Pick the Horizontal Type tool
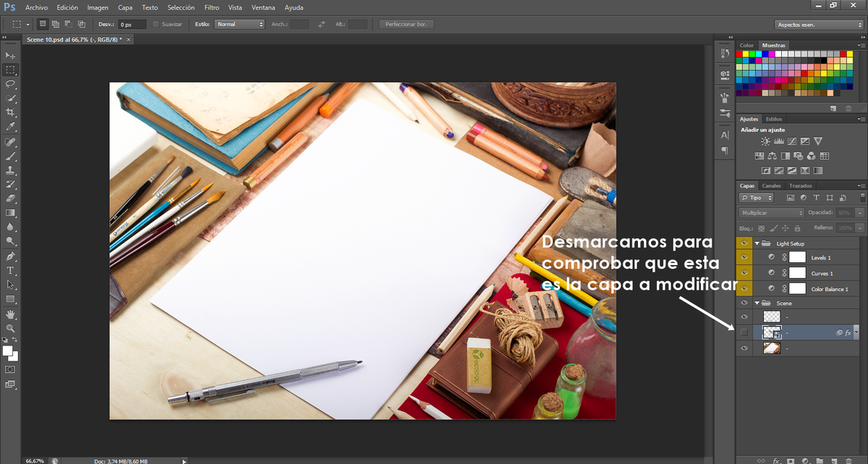This screenshot has height=464, width=868. pos(10,270)
